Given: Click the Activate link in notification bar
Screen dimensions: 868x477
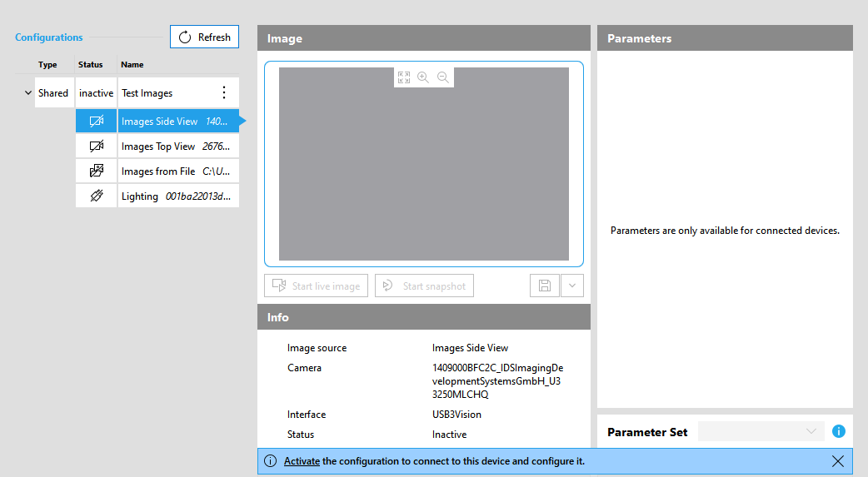Looking at the screenshot, I should [x=302, y=461].
